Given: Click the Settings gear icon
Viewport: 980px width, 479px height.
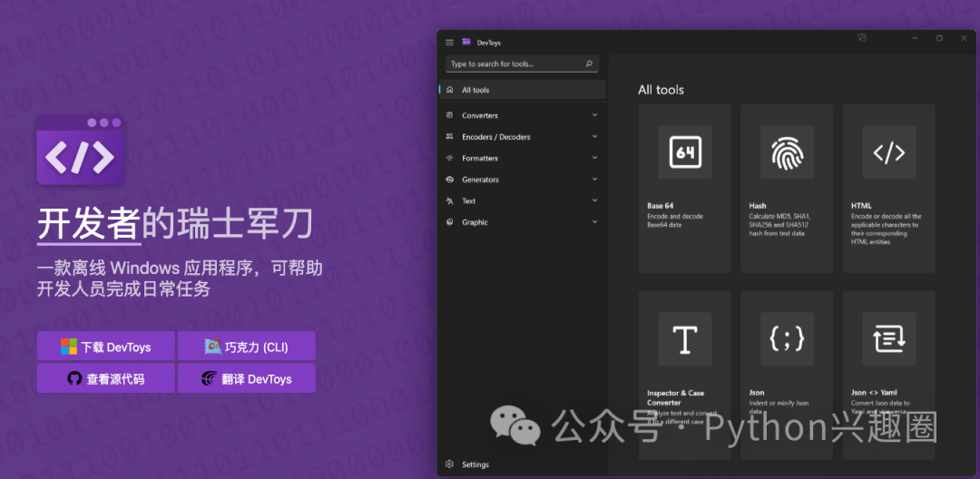Looking at the screenshot, I should tap(449, 464).
